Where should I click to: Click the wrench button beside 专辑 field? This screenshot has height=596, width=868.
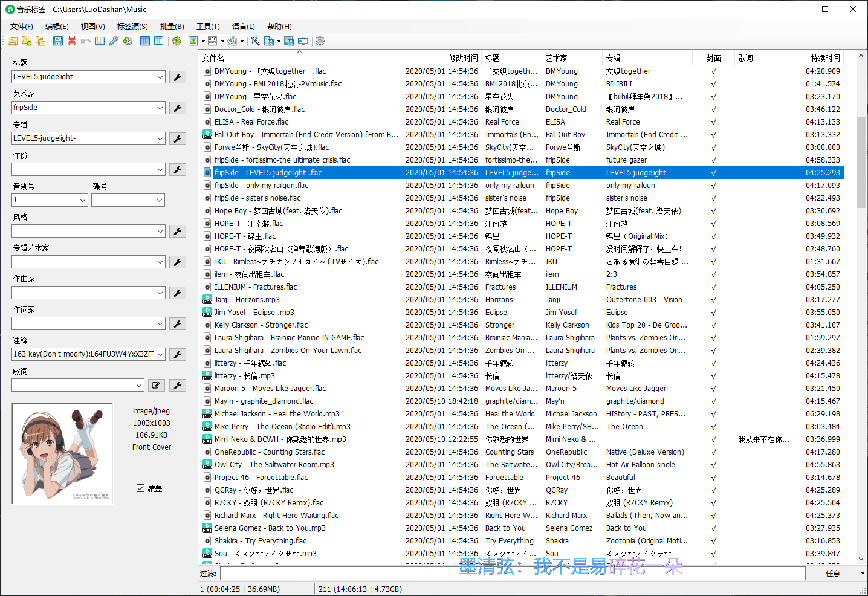178,138
